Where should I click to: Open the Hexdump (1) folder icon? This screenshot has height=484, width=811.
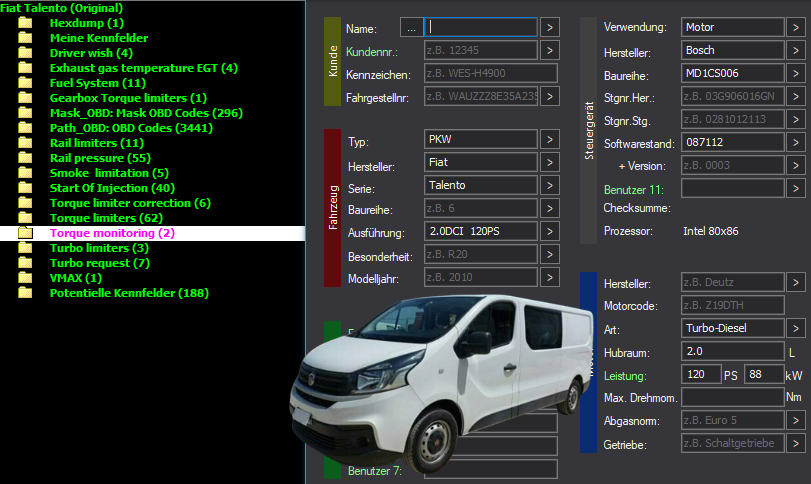pyautogui.click(x=25, y=23)
